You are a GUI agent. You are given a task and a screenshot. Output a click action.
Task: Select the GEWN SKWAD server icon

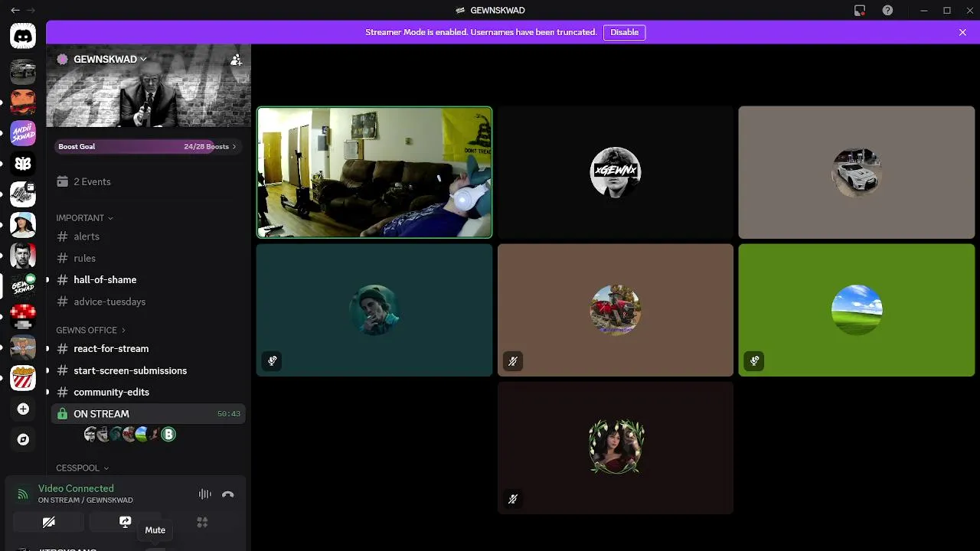[23, 285]
